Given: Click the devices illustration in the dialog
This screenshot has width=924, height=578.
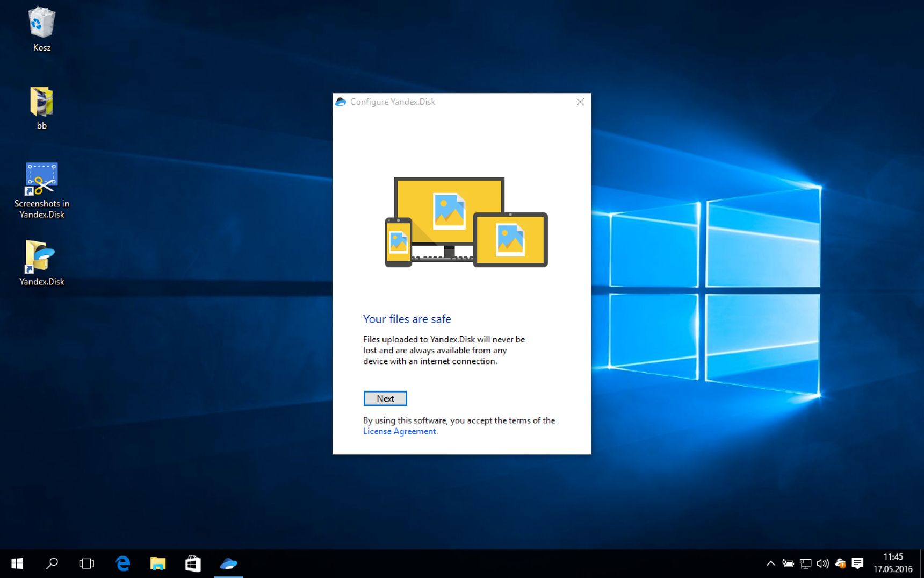Looking at the screenshot, I should [466, 222].
